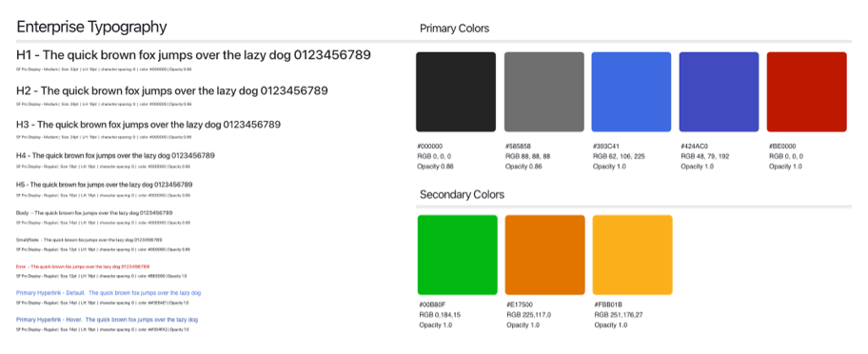The width and height of the screenshot is (868, 354).
Task: Select the Small/Note sample text line
Action: coord(89,240)
